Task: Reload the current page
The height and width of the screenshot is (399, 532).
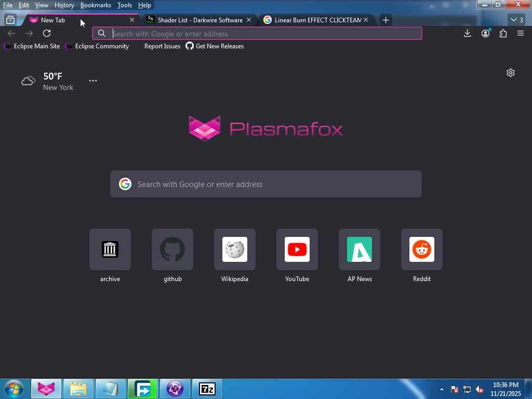Action: pyautogui.click(x=47, y=33)
